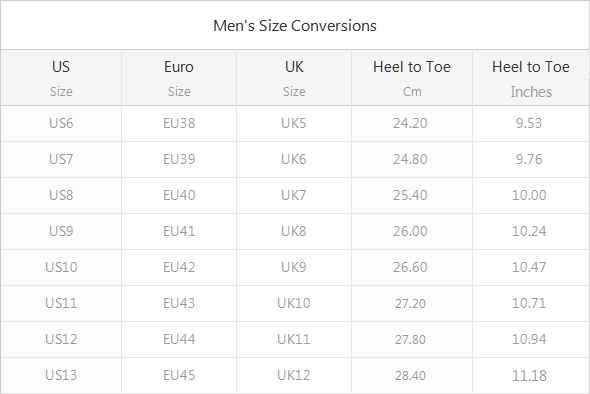
Task: Click the 10.00 inches cell
Action: [531, 195]
